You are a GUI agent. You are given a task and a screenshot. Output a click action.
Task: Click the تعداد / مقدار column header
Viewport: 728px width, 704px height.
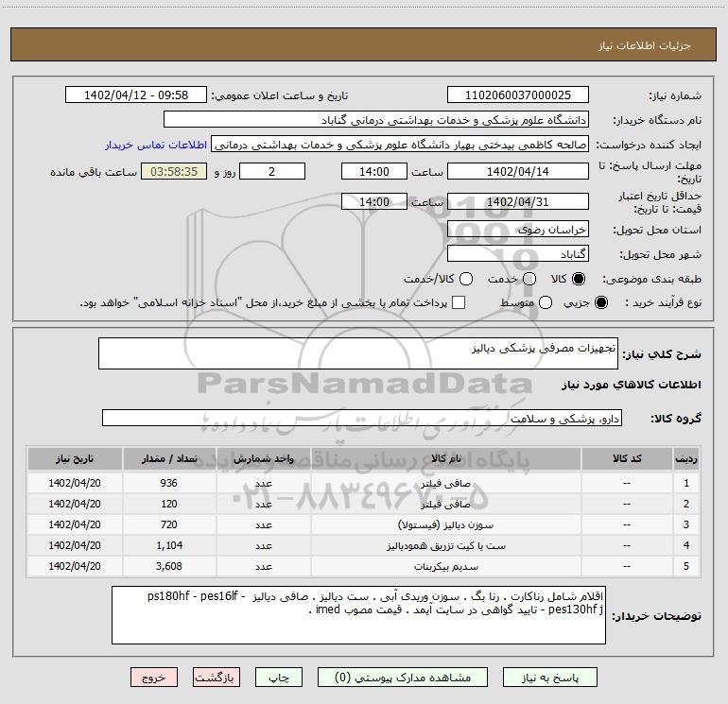(169, 459)
